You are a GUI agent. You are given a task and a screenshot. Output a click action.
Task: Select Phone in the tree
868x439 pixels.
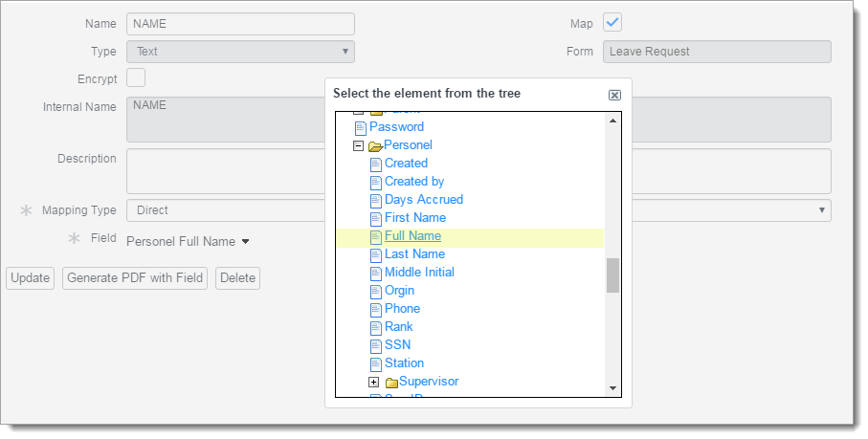point(402,309)
